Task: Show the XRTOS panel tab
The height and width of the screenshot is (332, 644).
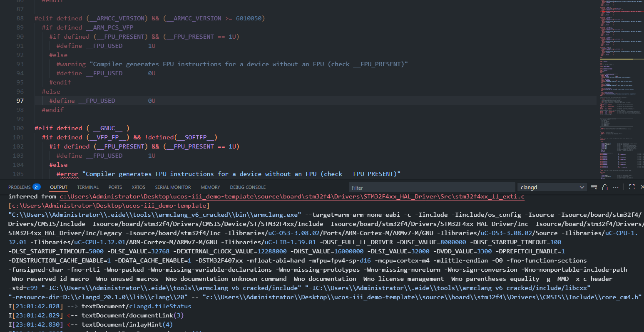Action: point(138,187)
